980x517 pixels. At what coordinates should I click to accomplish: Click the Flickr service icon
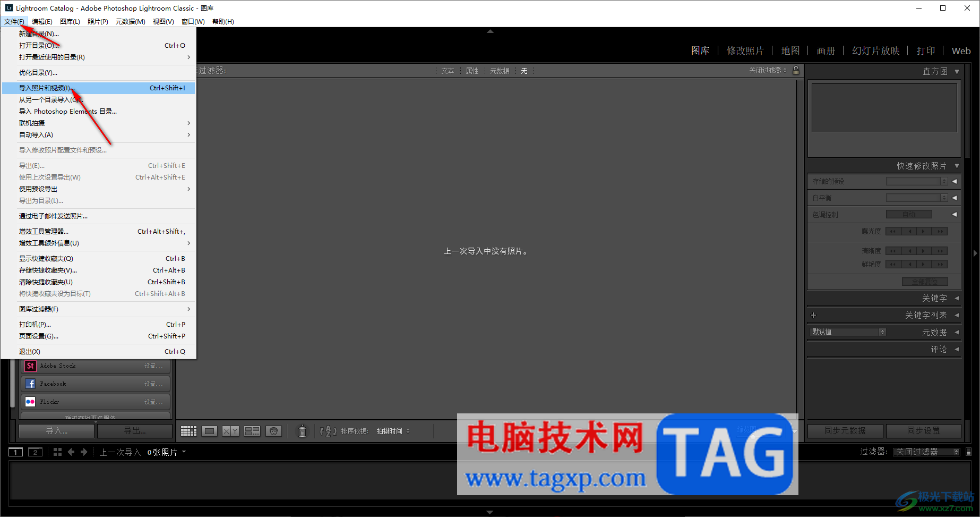(30, 402)
